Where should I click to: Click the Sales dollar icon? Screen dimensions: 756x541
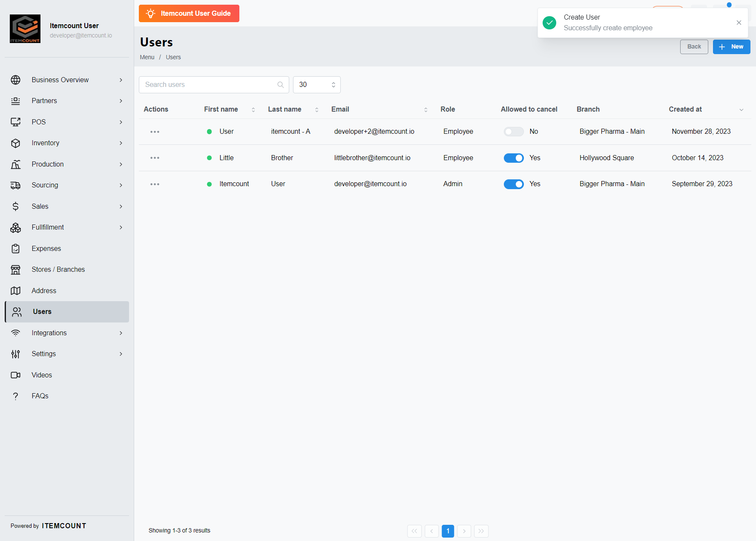tap(16, 207)
